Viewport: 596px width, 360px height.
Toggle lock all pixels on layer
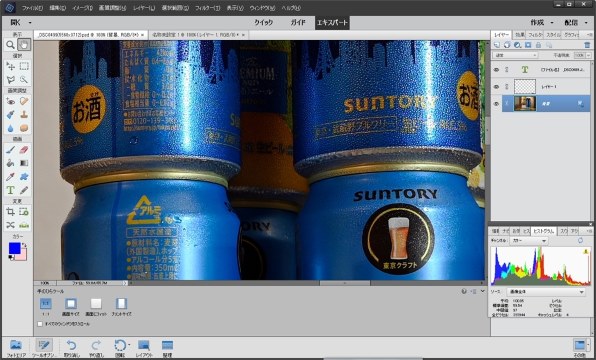pyautogui.click(x=538, y=45)
